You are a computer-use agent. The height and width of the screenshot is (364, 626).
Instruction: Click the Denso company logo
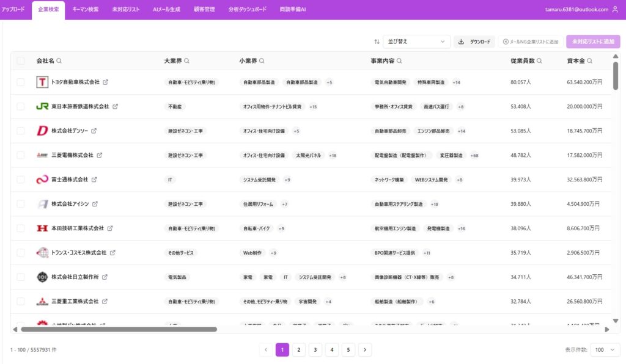click(x=42, y=131)
